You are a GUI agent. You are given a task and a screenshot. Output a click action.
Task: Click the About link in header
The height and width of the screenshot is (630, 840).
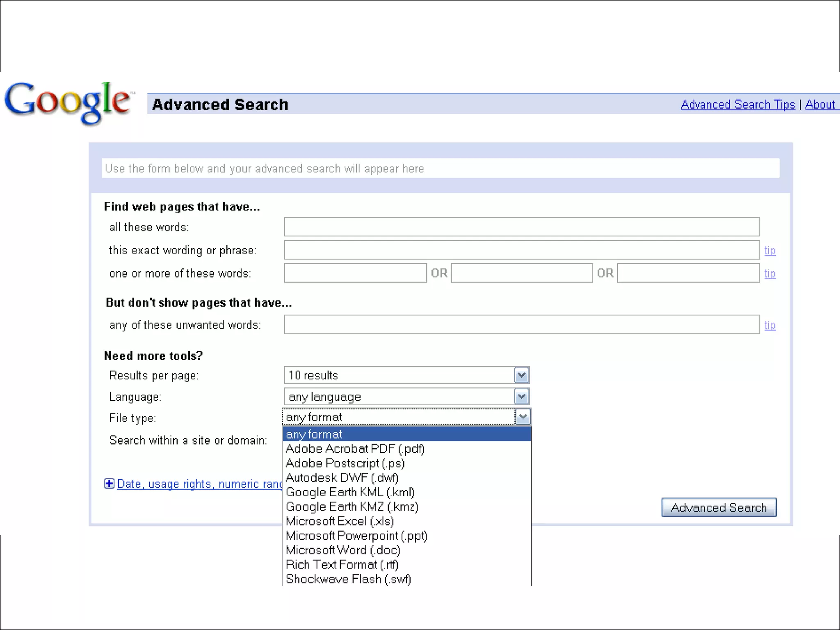[819, 105]
